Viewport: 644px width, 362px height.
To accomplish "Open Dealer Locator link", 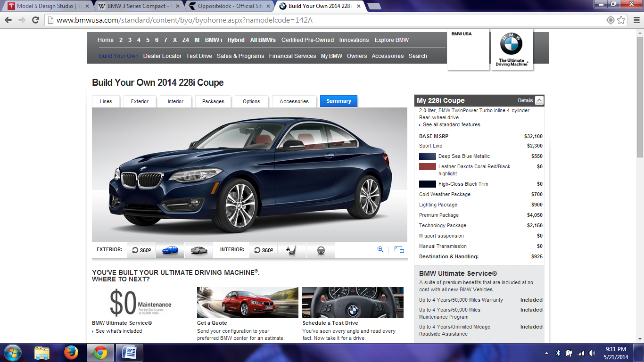I will 162,56.
